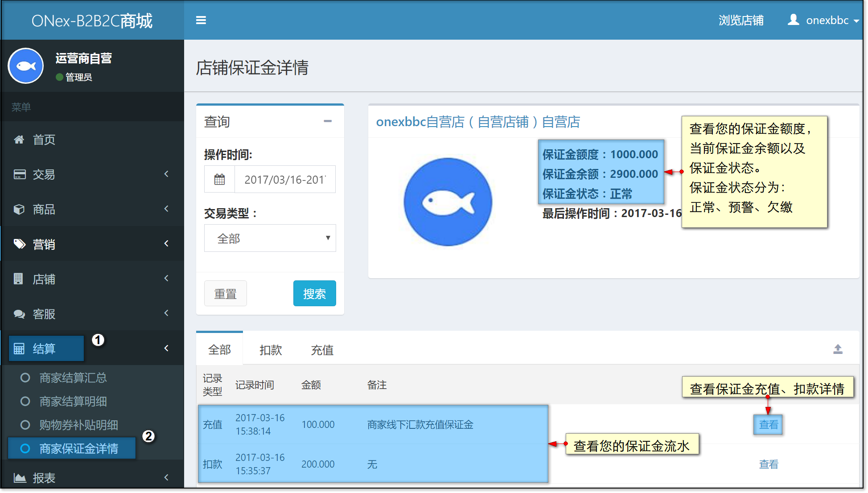The height and width of the screenshot is (493, 868).
Task: Switch to the 充值 tab
Action: tap(322, 350)
